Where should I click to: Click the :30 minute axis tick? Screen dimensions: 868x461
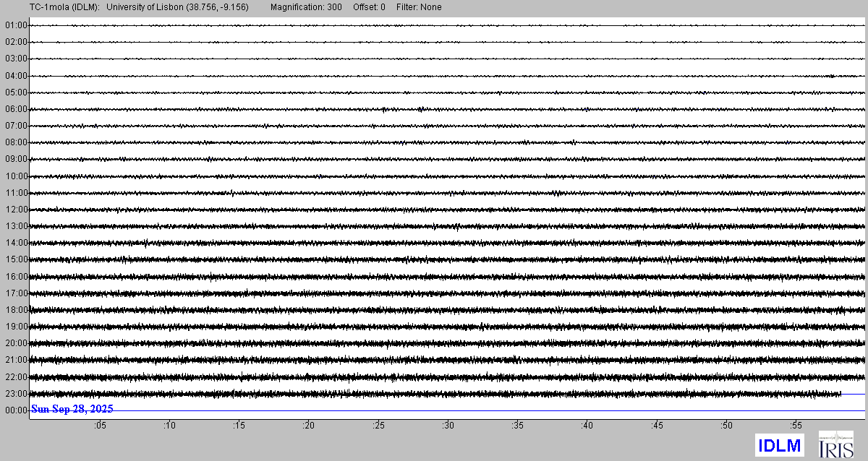(x=448, y=426)
